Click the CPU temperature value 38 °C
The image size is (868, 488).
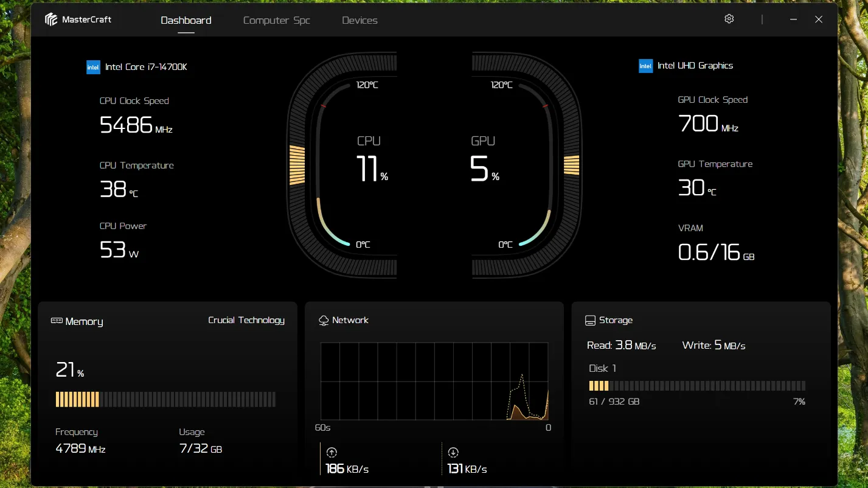119,189
